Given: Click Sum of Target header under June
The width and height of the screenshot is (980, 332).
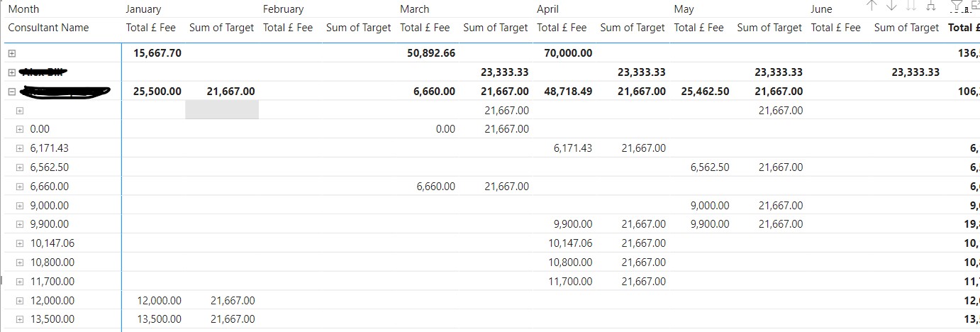Looking at the screenshot, I should [x=906, y=28].
